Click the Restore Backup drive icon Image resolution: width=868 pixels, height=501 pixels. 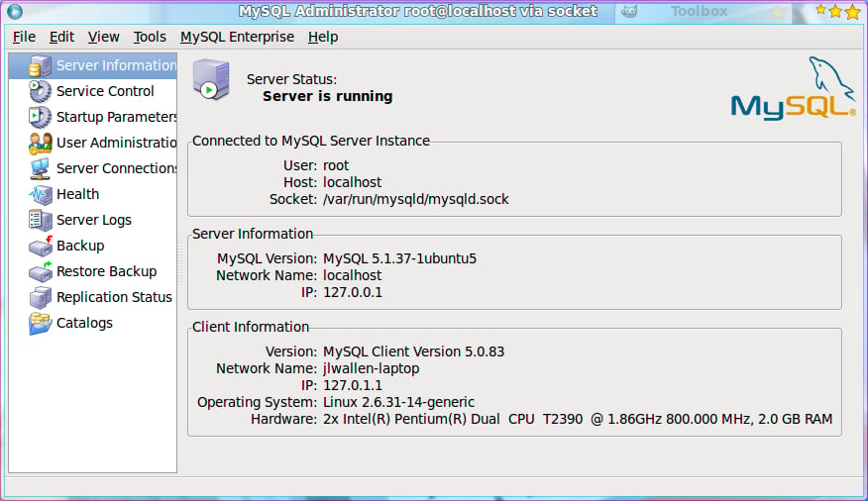pyautogui.click(x=40, y=271)
